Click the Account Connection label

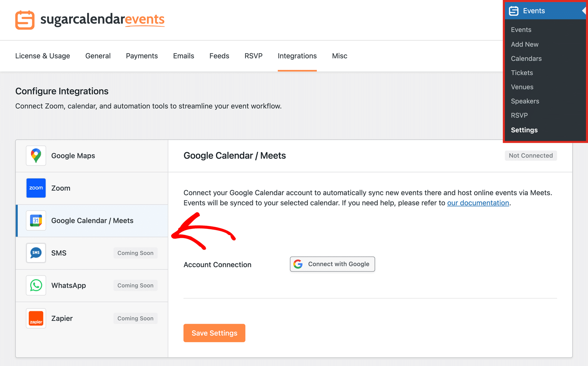pyautogui.click(x=218, y=265)
